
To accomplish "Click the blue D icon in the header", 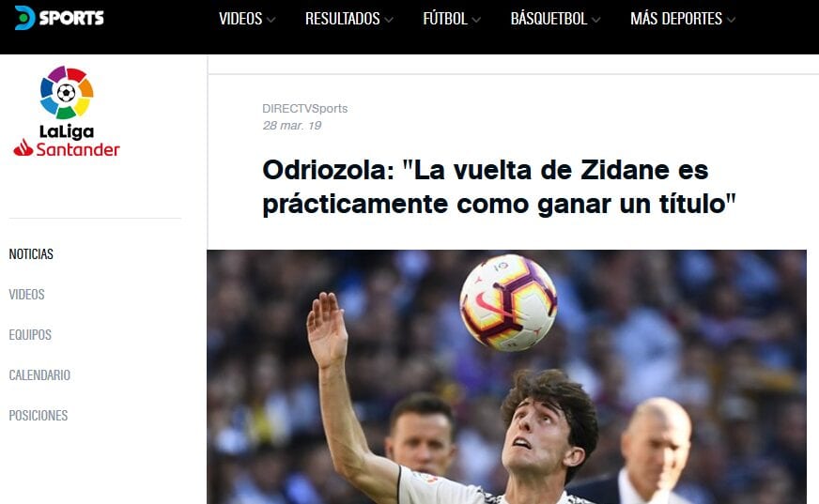I will (x=24, y=18).
